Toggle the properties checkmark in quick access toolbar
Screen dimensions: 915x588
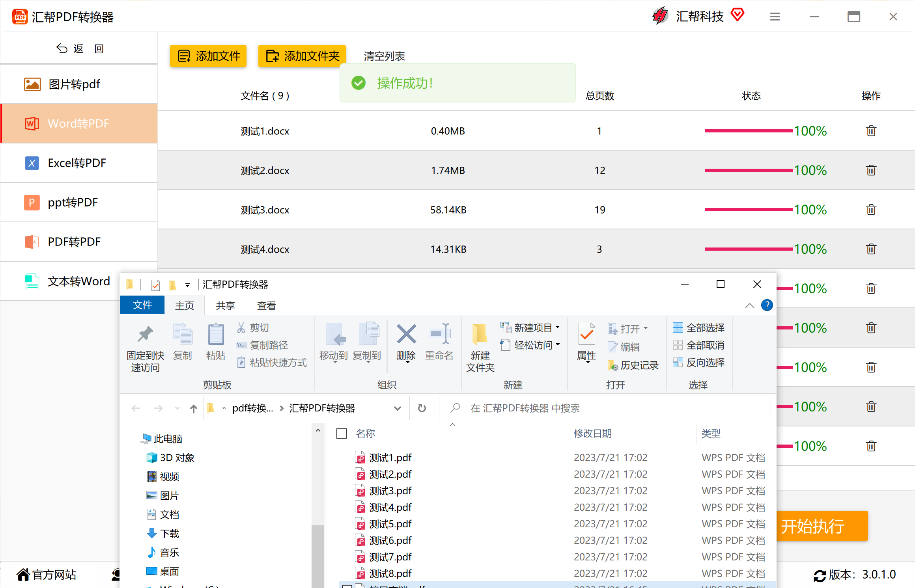(155, 285)
